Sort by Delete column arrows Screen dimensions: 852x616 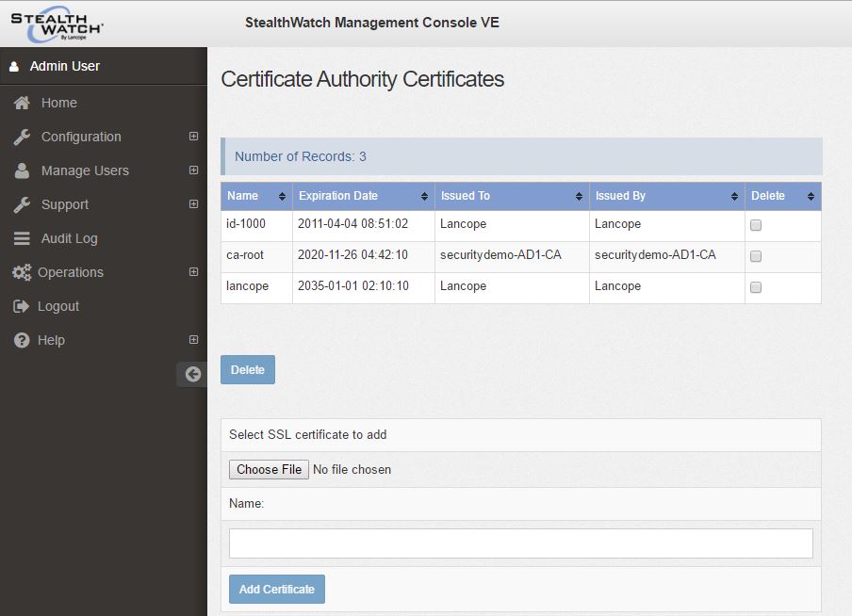(x=811, y=197)
